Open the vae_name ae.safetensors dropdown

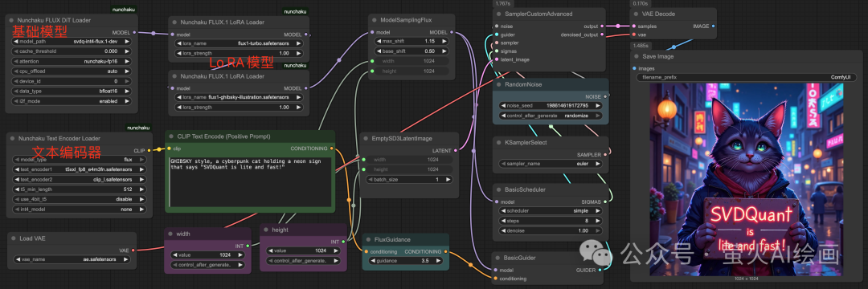click(71, 259)
